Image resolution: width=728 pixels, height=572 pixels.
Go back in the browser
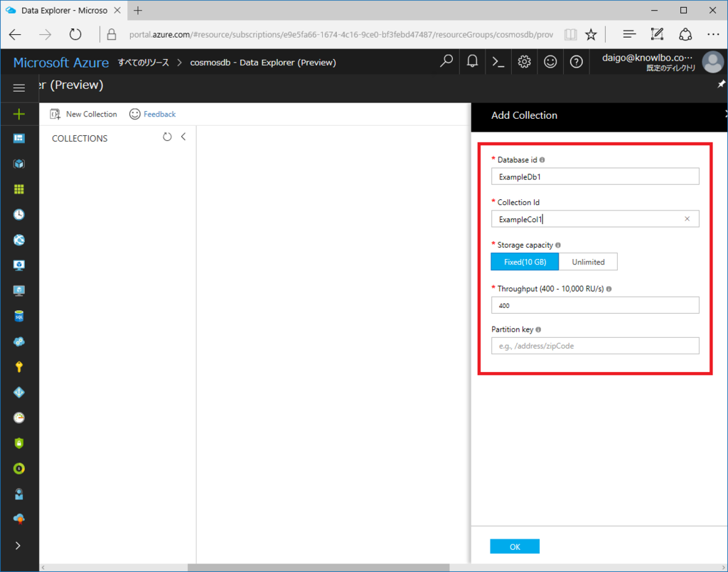[16, 34]
